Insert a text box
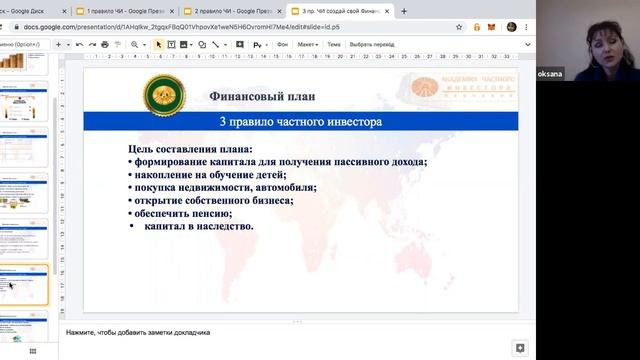 pyautogui.click(x=171, y=44)
